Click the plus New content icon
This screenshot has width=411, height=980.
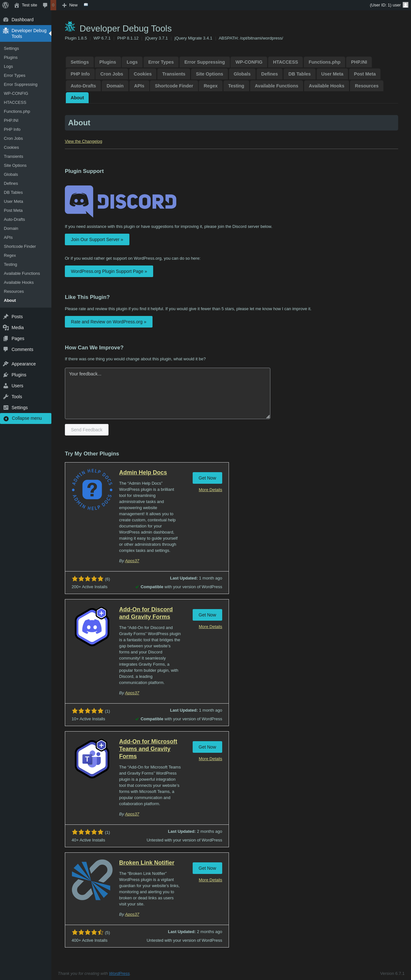pos(64,5)
